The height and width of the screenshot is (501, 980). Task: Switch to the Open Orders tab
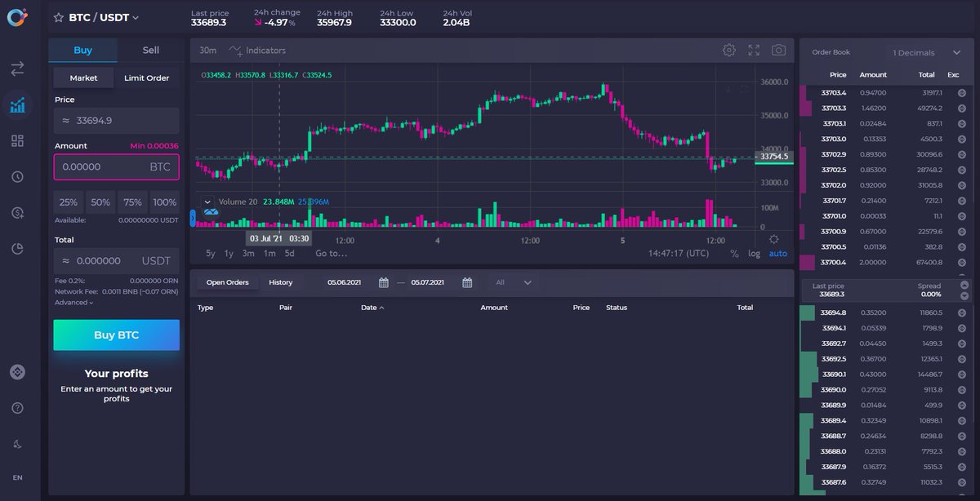pyautogui.click(x=227, y=282)
